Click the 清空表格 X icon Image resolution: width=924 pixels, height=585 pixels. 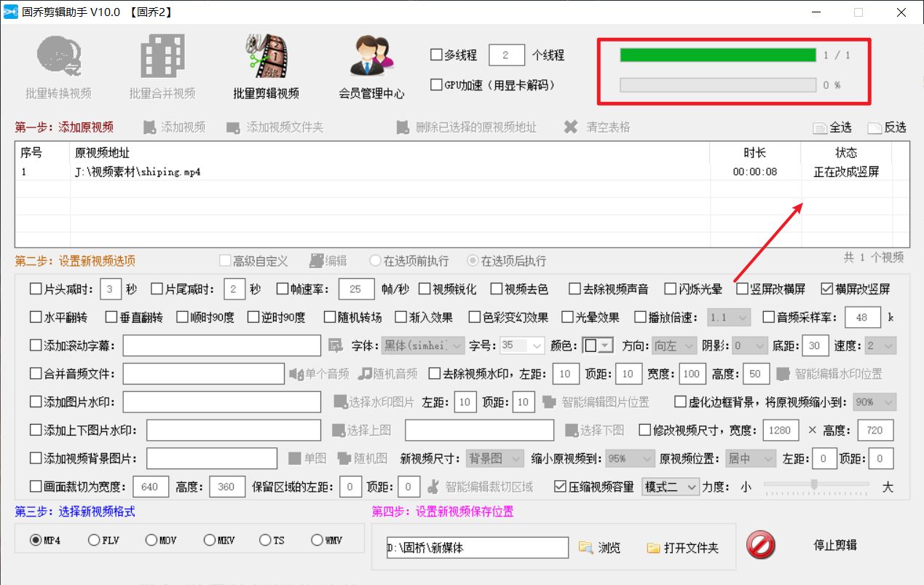(x=571, y=127)
